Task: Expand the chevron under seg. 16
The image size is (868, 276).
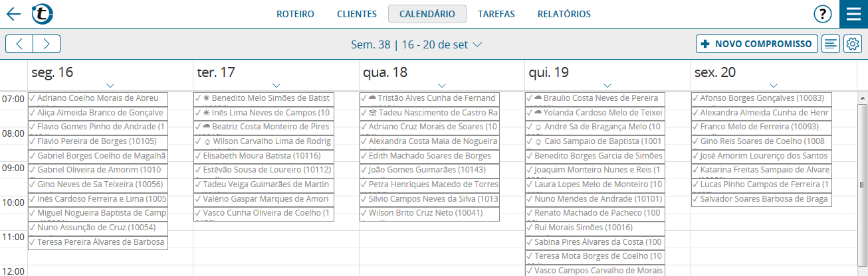Action: 110,85
